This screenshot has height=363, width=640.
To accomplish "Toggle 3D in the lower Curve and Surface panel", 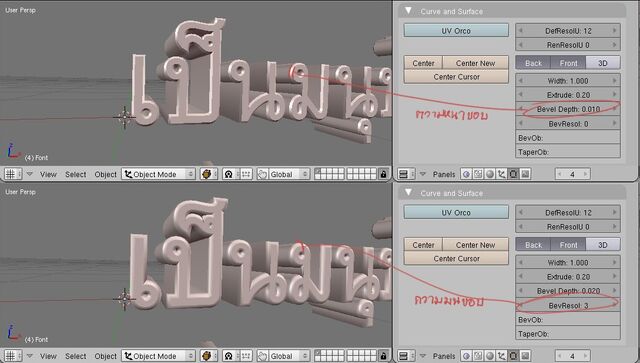I will pos(603,245).
